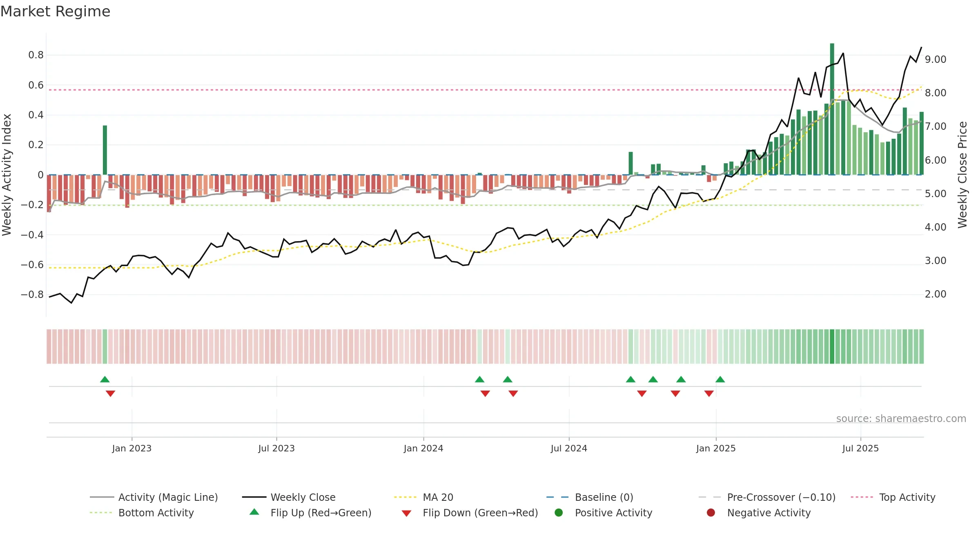The width and height of the screenshot is (980, 551).
Task: Click the Jul 2025 x-axis label
Action: (x=860, y=448)
